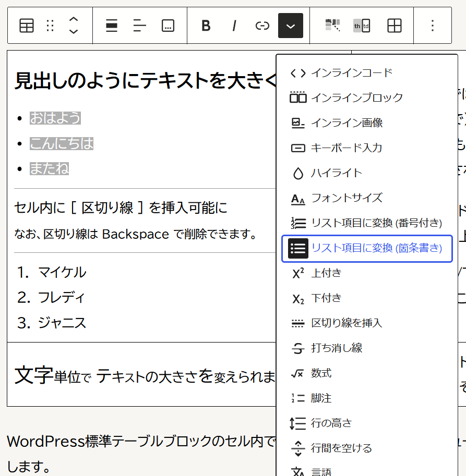Select インラインコード menu item
The image size is (466, 476).
[x=367, y=73]
